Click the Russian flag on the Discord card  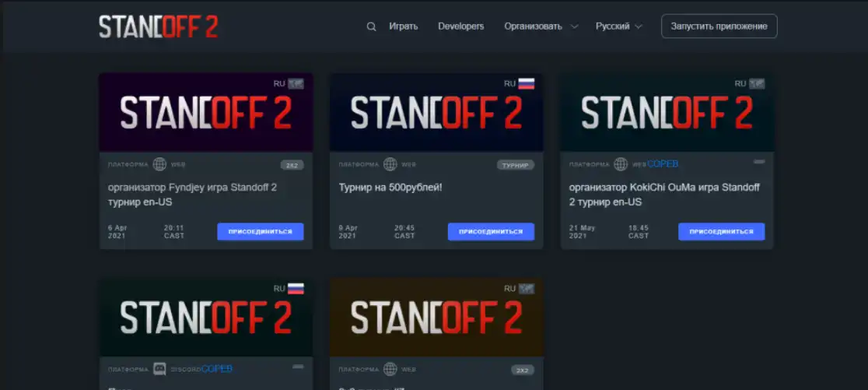click(x=296, y=288)
